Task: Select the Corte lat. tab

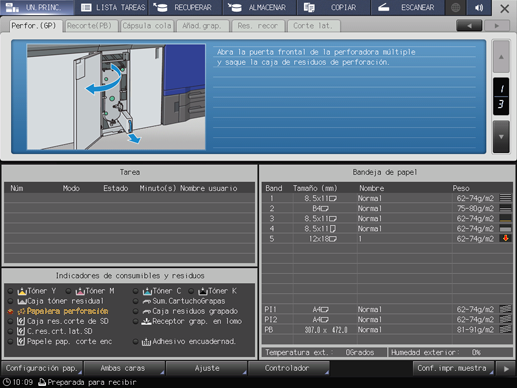Action: click(x=313, y=26)
